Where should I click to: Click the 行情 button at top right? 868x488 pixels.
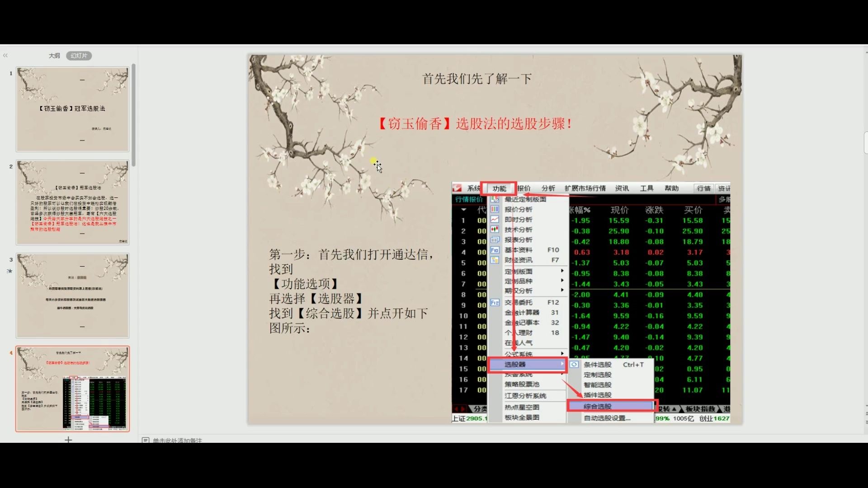pos(703,188)
